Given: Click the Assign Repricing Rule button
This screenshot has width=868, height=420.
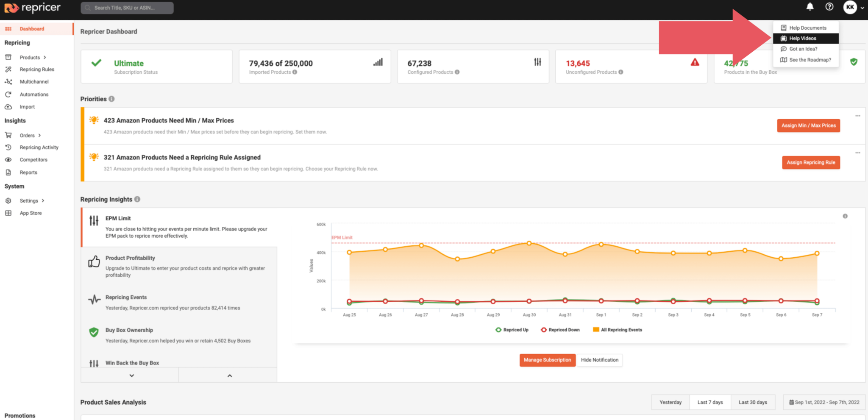Looking at the screenshot, I should [811, 162].
